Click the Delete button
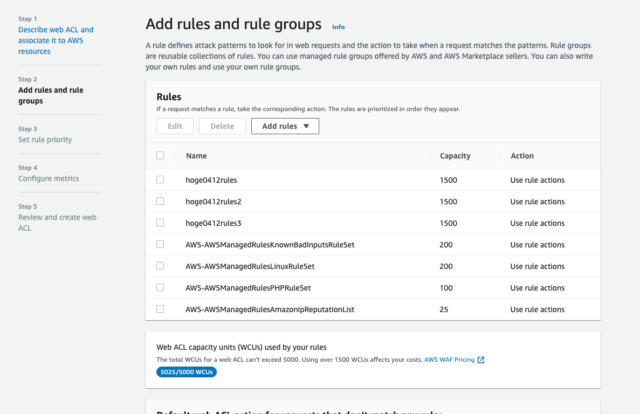Image resolution: width=640 pixels, height=414 pixels. pos(222,126)
